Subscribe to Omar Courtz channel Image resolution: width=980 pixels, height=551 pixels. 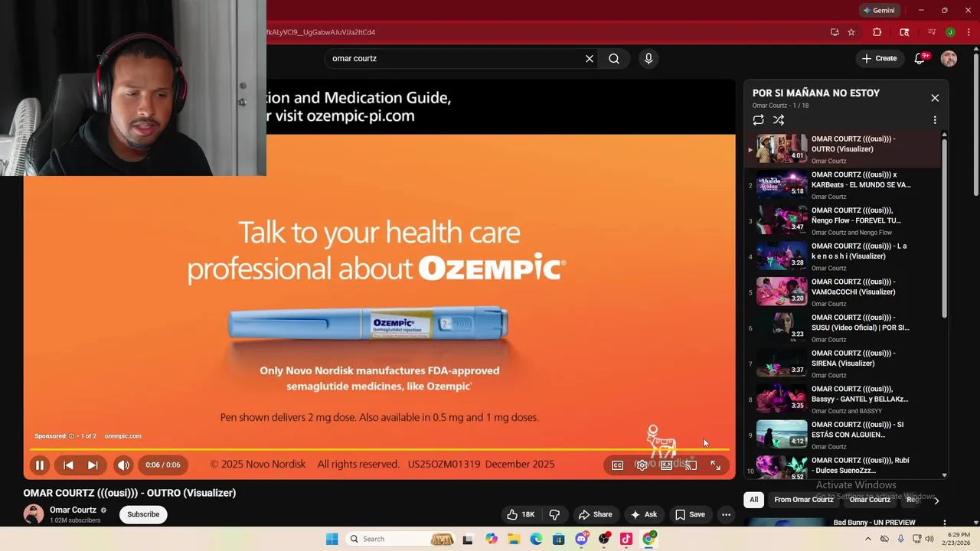tap(143, 514)
